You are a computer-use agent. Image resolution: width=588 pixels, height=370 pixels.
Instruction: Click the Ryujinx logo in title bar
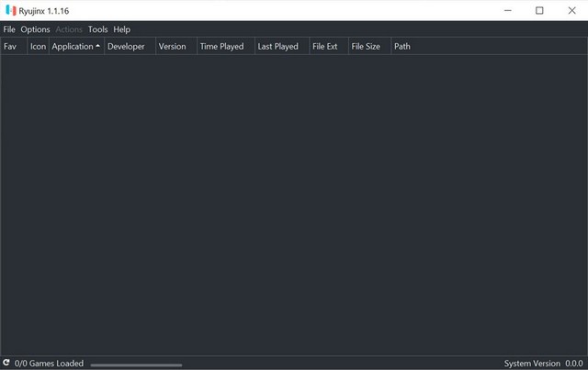point(11,10)
